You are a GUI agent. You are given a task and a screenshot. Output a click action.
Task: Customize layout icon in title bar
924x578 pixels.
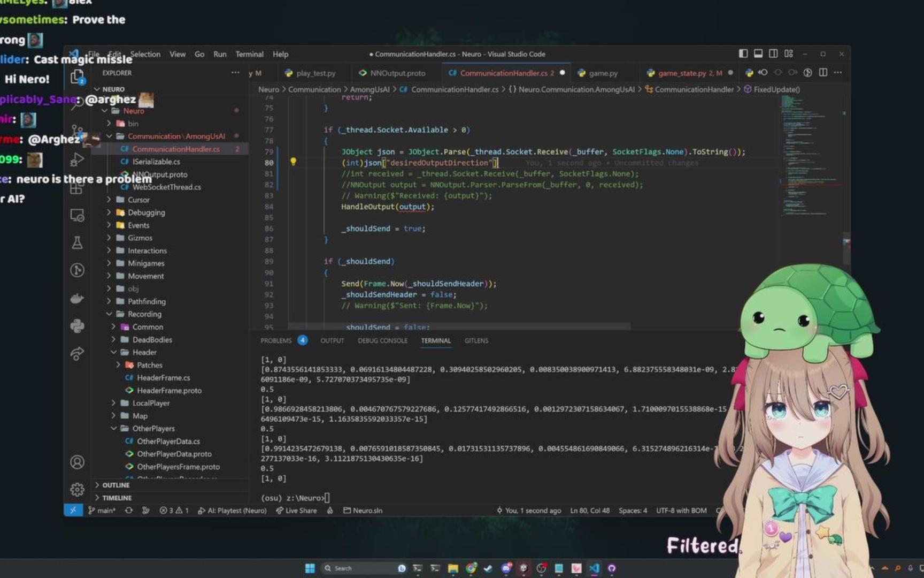789,54
